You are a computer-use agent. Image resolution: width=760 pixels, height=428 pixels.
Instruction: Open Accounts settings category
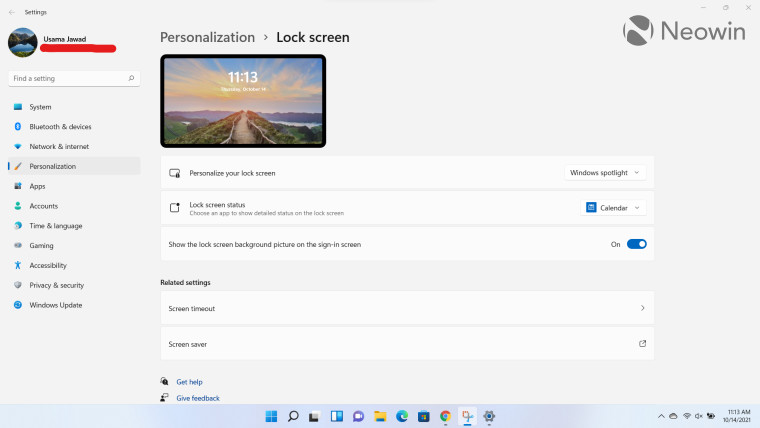74,206
